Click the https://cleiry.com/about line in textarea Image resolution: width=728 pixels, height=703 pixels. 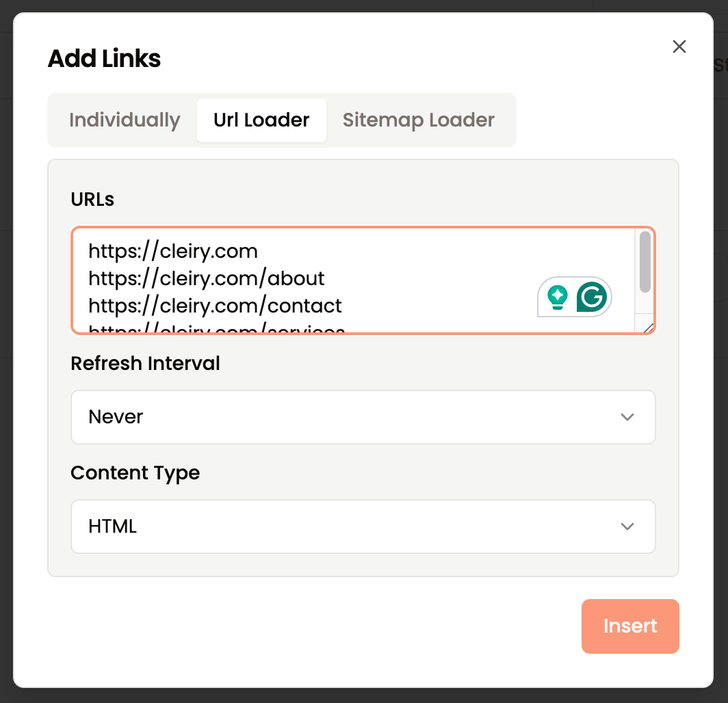207,279
